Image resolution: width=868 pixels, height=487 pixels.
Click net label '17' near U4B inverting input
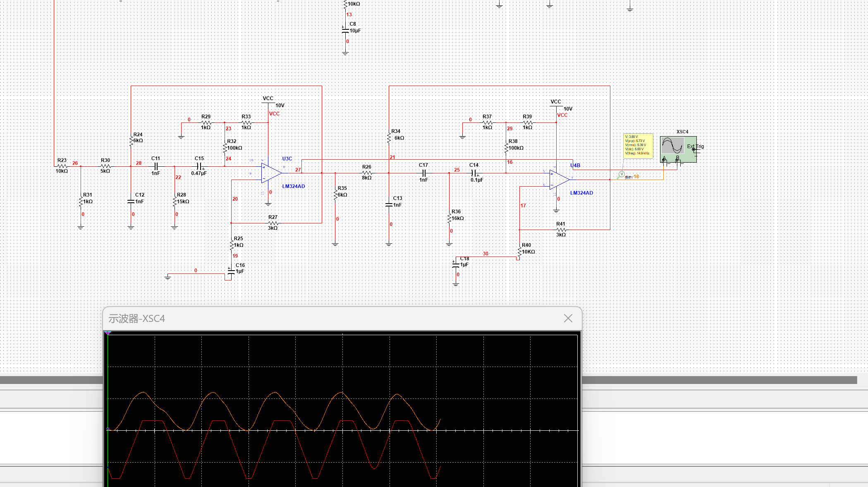pos(524,206)
